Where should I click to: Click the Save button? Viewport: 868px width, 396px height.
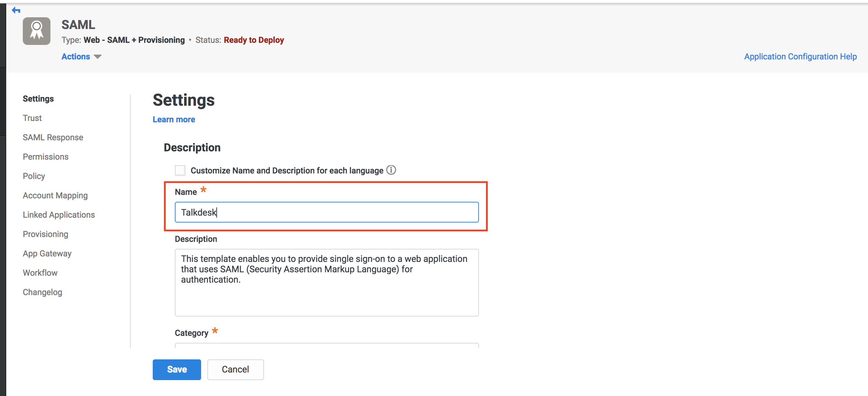pyautogui.click(x=177, y=369)
